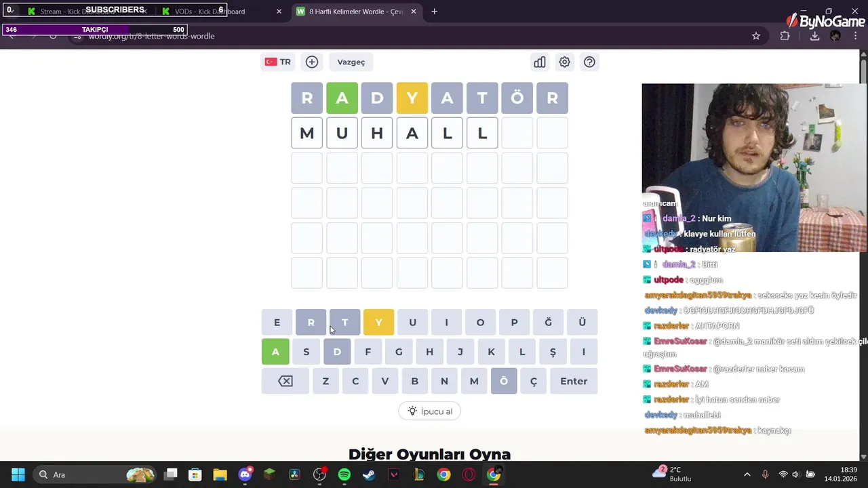Launch Minecraft from the taskbar

pos(269,474)
